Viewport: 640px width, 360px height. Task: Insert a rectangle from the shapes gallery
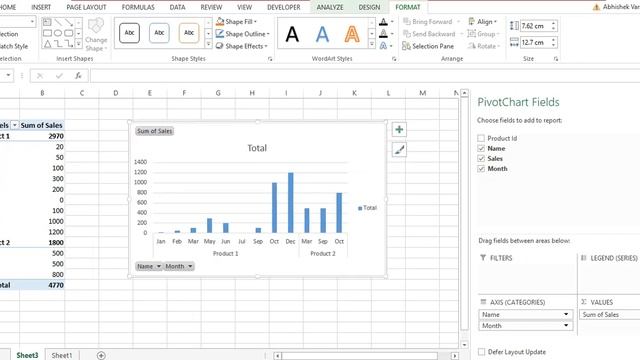coord(47,33)
